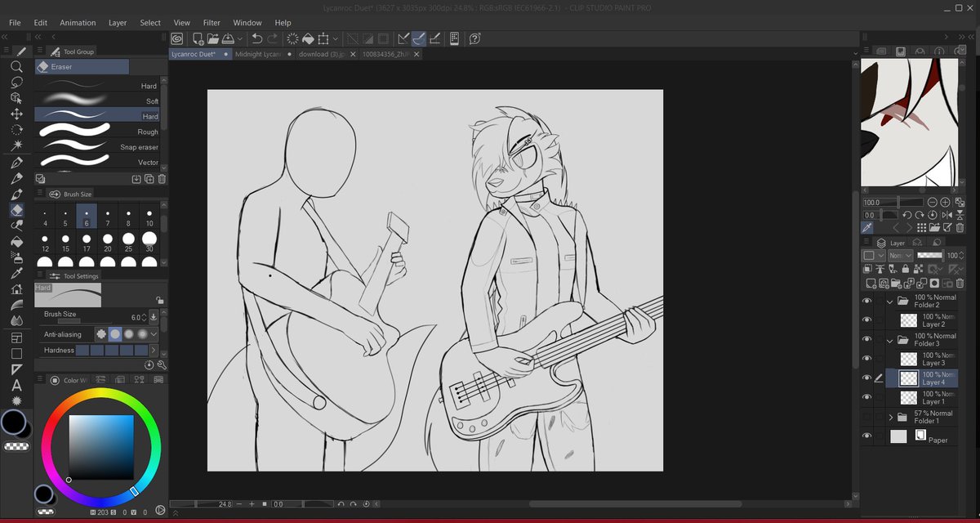Viewport: 980px width, 523px height.
Task: Select the Eraser tool in left toolbar
Action: click(16, 210)
